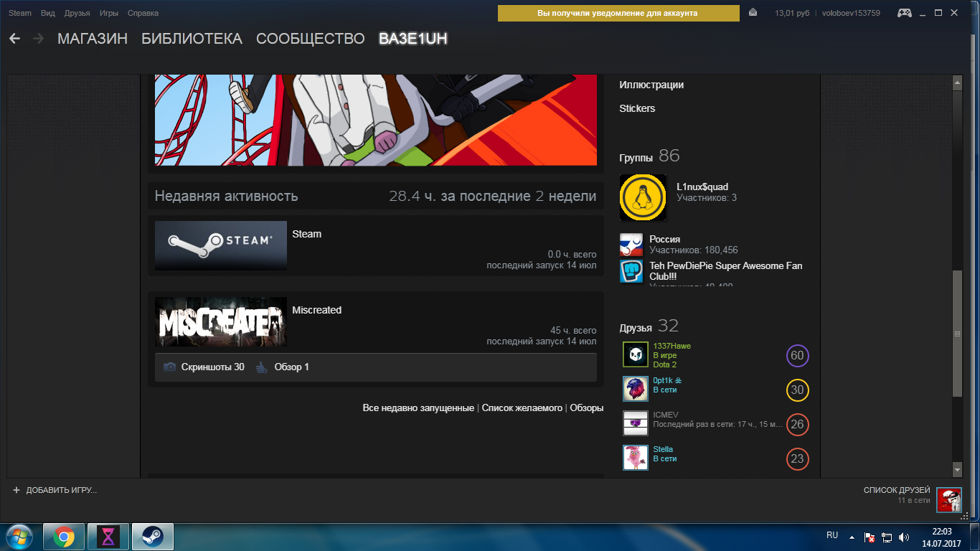Open the Обзоры link
Image resolution: width=980 pixels, height=551 pixels.
pyautogui.click(x=587, y=408)
